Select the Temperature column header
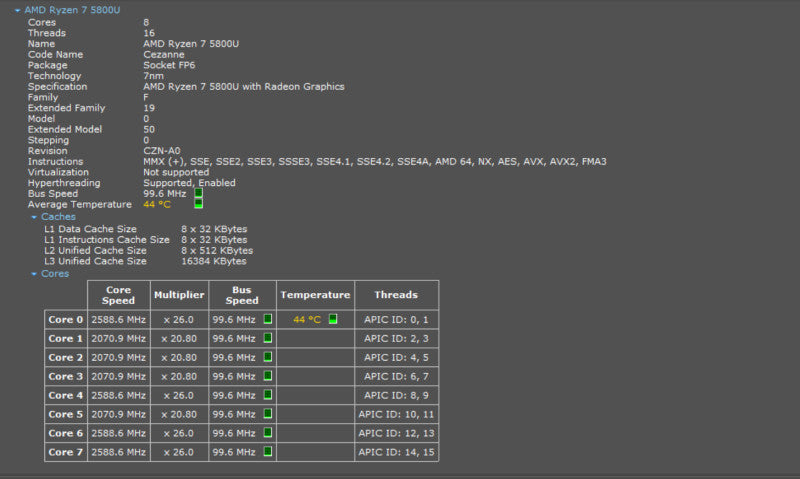 (x=315, y=295)
